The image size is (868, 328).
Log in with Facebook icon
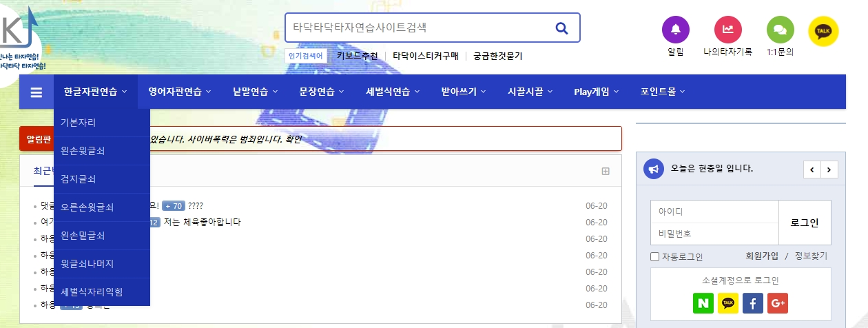[x=753, y=303]
